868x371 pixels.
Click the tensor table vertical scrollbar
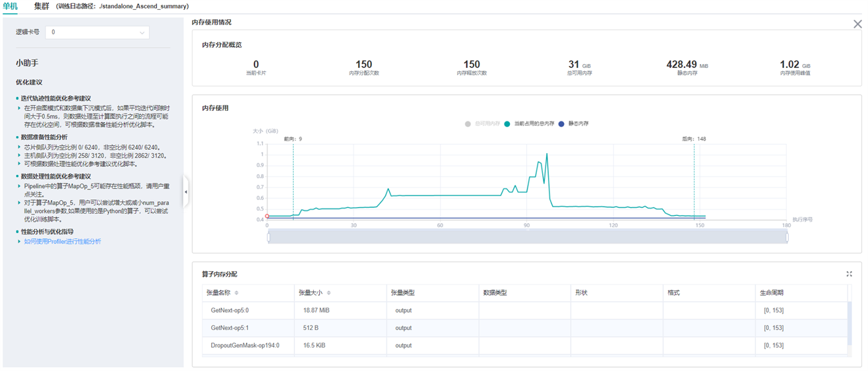click(x=850, y=323)
